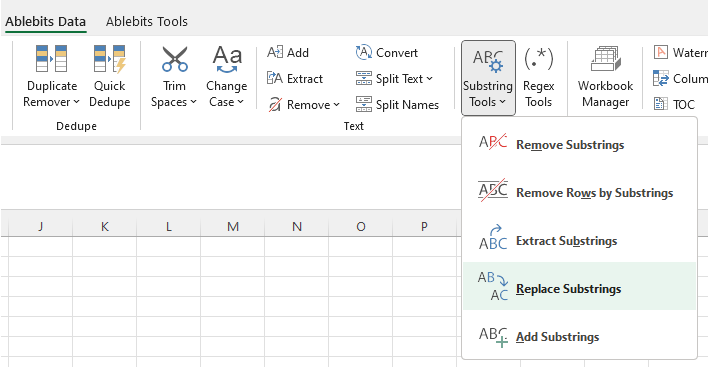
Task: Click the Regex Tools label
Action: coord(538,94)
